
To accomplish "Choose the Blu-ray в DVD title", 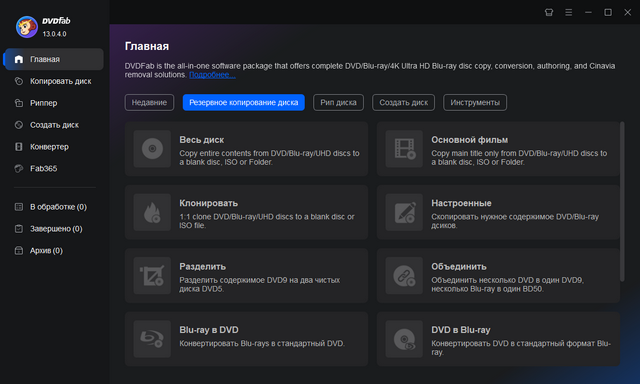I will pyautogui.click(x=209, y=330).
